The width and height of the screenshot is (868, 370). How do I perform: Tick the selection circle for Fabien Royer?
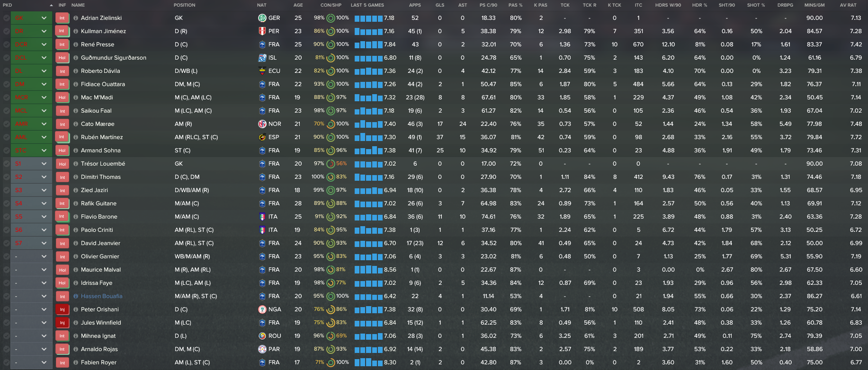click(6, 362)
